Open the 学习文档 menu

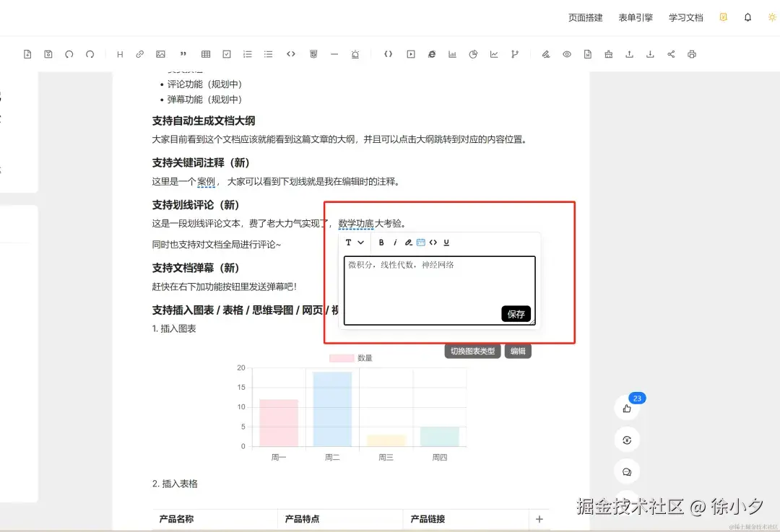(685, 17)
